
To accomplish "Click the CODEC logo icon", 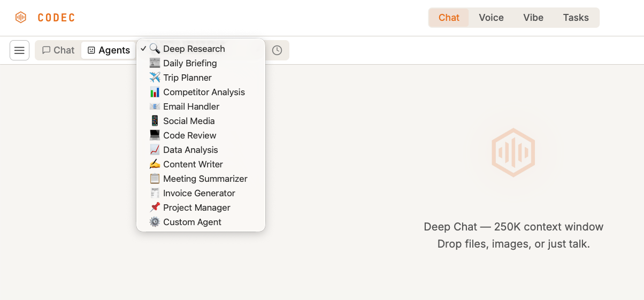I will click(21, 18).
